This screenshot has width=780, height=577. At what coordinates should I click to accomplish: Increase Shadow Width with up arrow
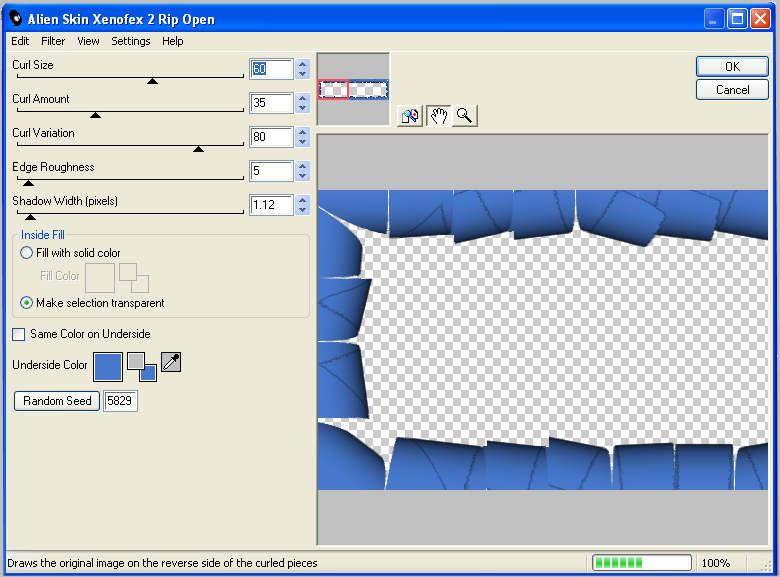(302, 199)
